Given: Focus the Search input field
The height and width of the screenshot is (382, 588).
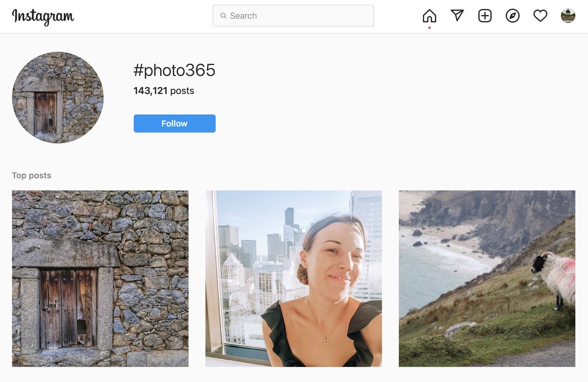Looking at the screenshot, I should [299, 16].
